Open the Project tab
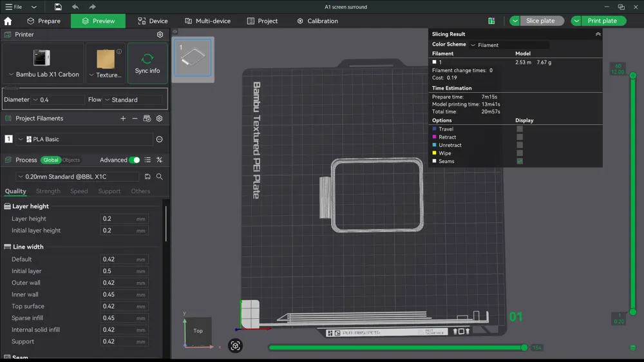644x362 pixels. coord(263,21)
